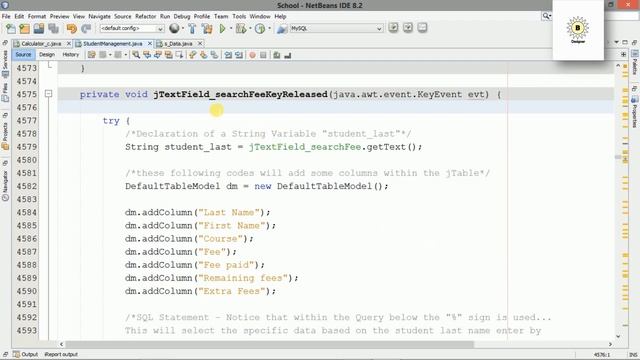Open the Debug menu
This screenshot has height=360, width=640.
coord(182,16)
